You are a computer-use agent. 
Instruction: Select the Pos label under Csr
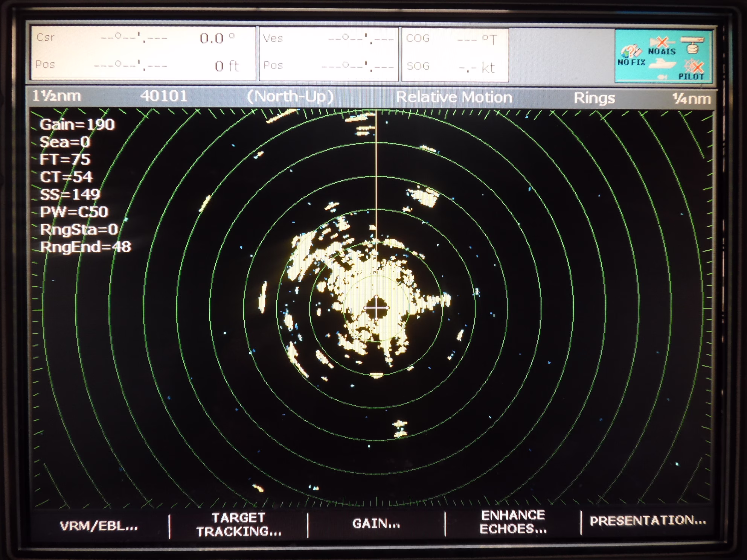[45, 64]
